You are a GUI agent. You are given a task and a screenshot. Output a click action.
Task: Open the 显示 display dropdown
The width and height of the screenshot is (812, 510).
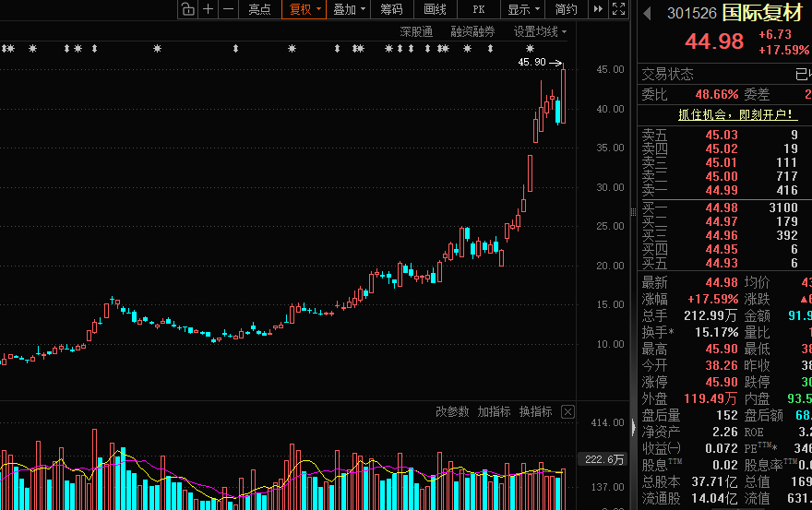tap(523, 9)
